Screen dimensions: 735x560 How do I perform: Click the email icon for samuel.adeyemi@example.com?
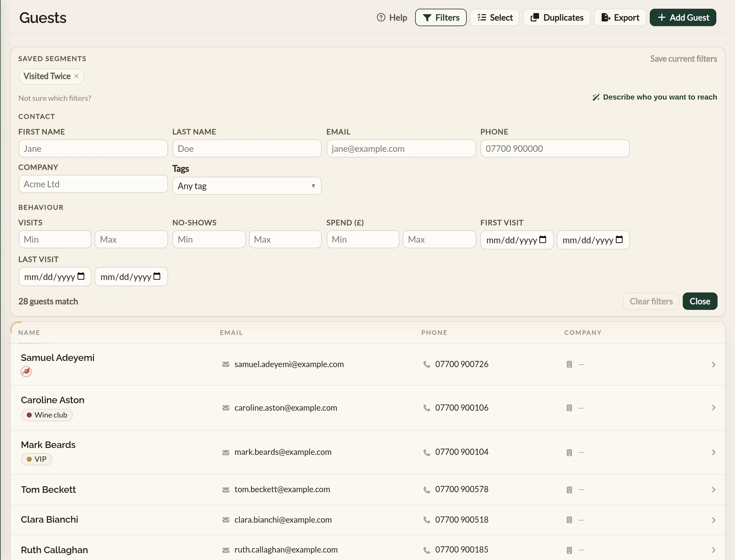coord(226,364)
